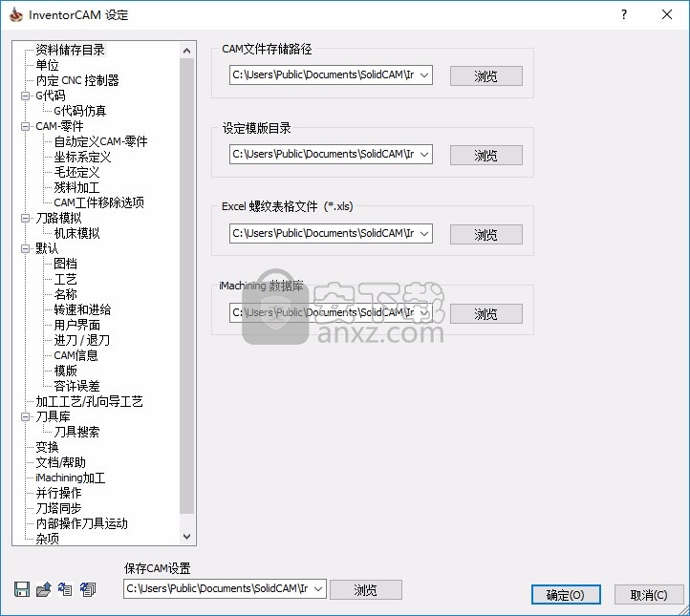Select 用户界面 tree item

tap(76, 325)
